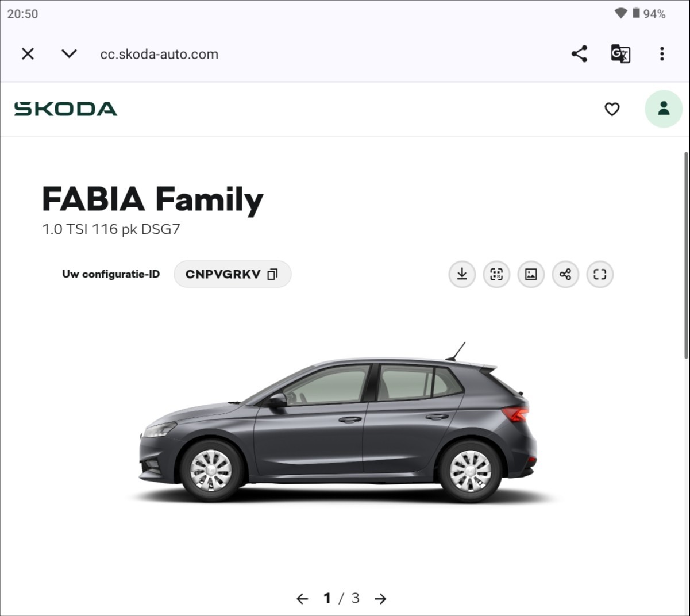This screenshot has width=690, height=616.
Task: Download the car configuration
Action: (462, 274)
